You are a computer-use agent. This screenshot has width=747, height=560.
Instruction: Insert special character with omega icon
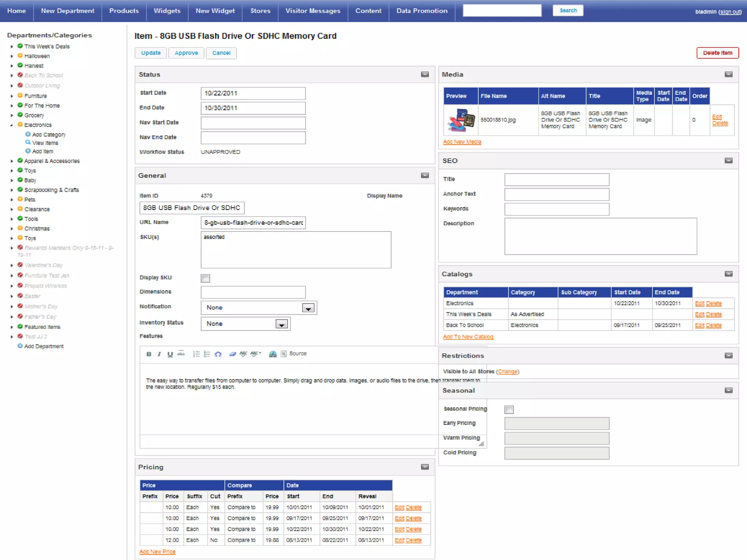tap(218, 354)
